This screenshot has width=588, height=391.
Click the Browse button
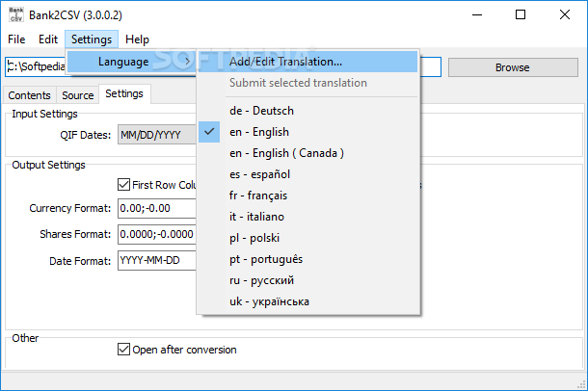point(513,67)
